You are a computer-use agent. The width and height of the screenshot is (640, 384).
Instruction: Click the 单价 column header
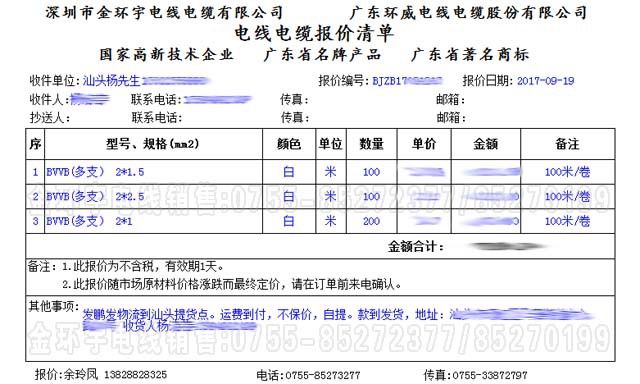(x=424, y=144)
